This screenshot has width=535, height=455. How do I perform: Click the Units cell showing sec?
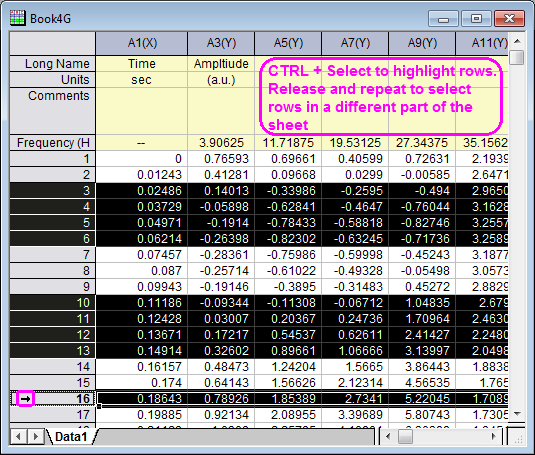pos(142,80)
